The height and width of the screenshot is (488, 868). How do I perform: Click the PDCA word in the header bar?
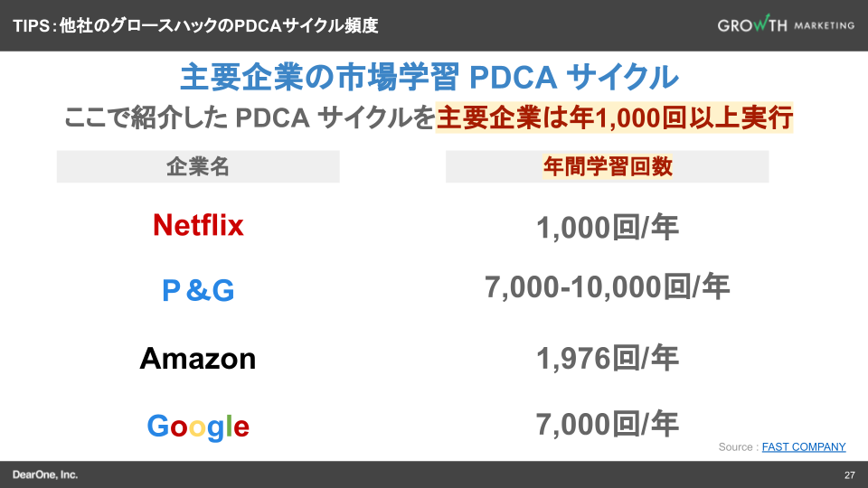[254, 25]
